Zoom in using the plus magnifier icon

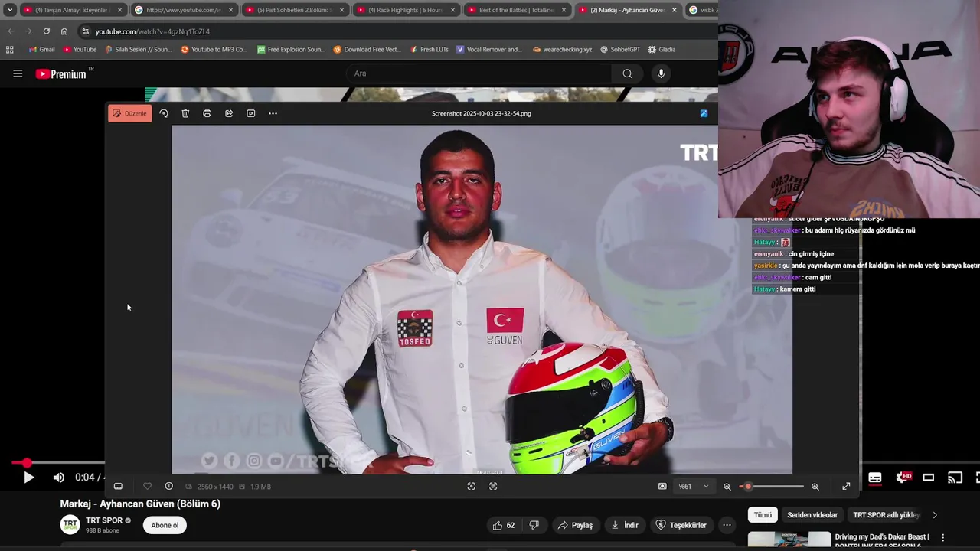point(815,486)
